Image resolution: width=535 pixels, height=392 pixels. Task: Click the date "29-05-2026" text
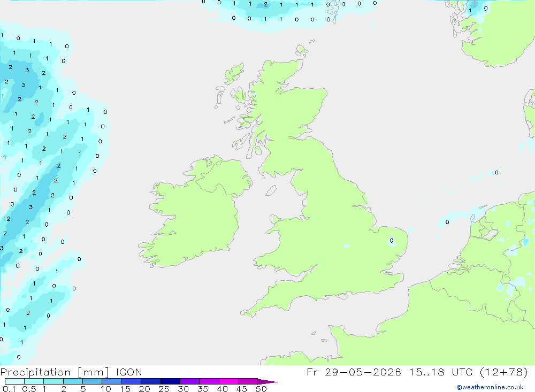[x=363, y=372]
